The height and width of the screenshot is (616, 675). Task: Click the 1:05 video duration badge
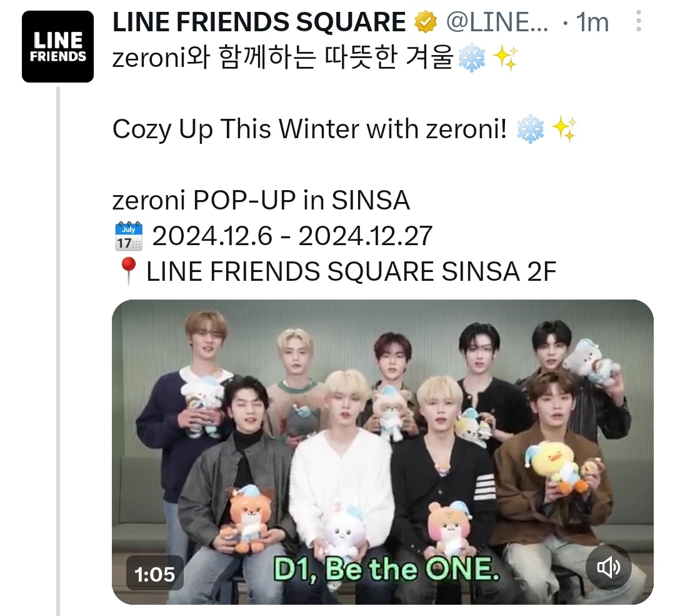pos(155,573)
